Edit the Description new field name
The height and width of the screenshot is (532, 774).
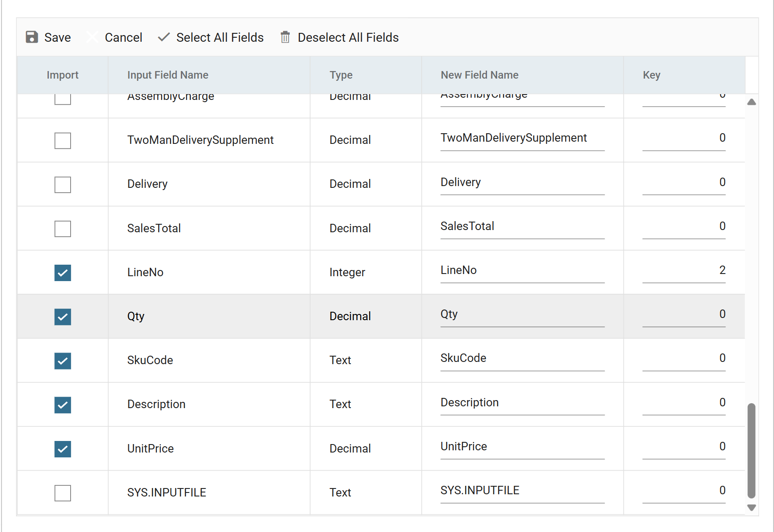click(523, 403)
